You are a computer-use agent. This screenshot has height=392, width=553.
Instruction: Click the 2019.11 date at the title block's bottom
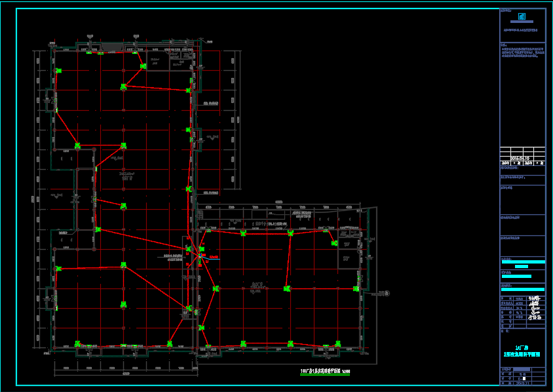[524, 383]
